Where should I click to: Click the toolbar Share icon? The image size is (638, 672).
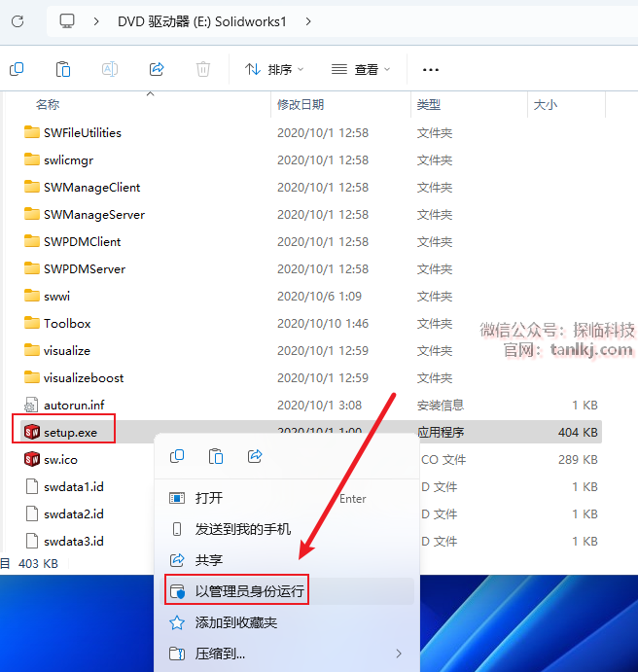[157, 69]
